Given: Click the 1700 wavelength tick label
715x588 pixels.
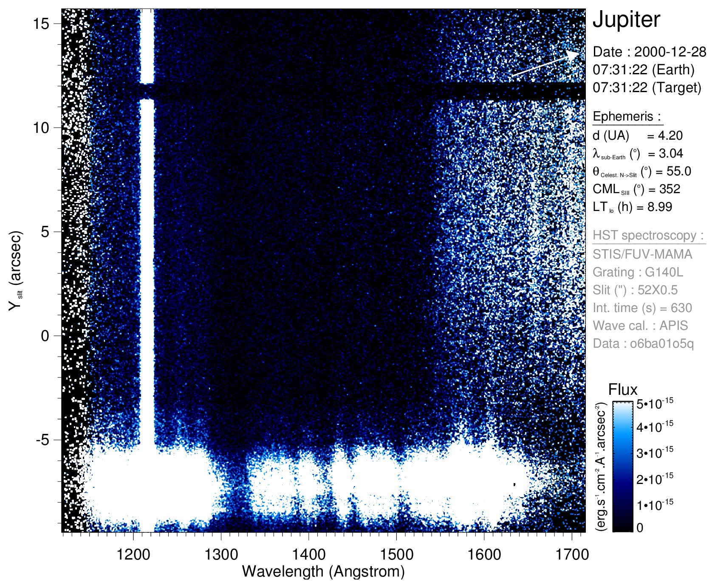Looking at the screenshot, I should click(571, 554).
